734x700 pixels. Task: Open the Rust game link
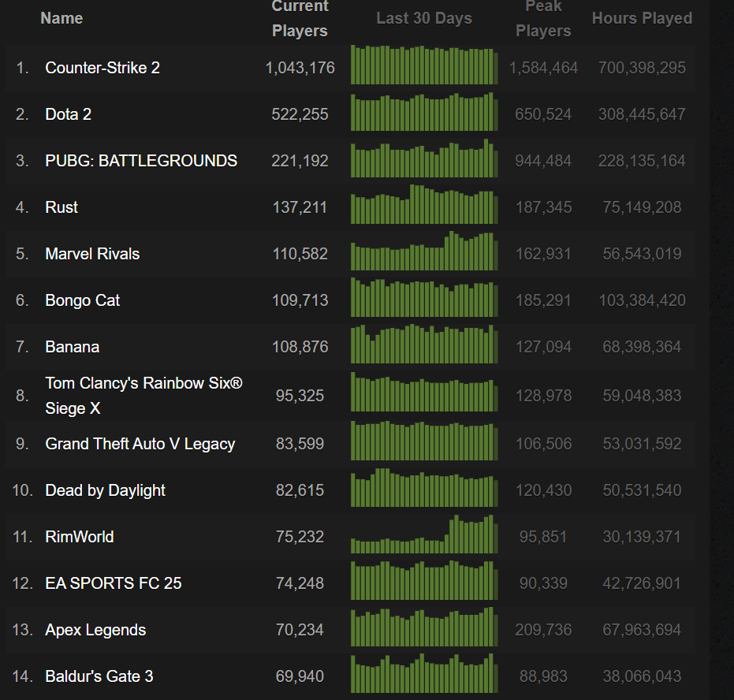pyautogui.click(x=61, y=207)
